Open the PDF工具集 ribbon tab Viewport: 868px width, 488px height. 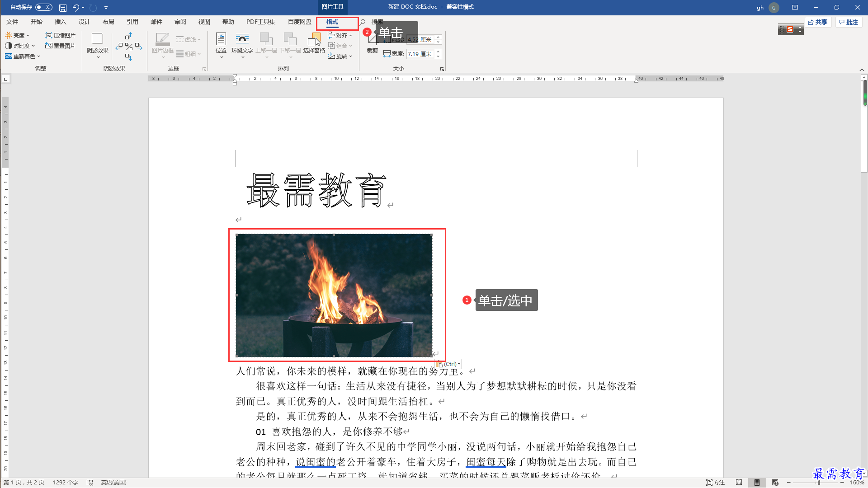261,22
